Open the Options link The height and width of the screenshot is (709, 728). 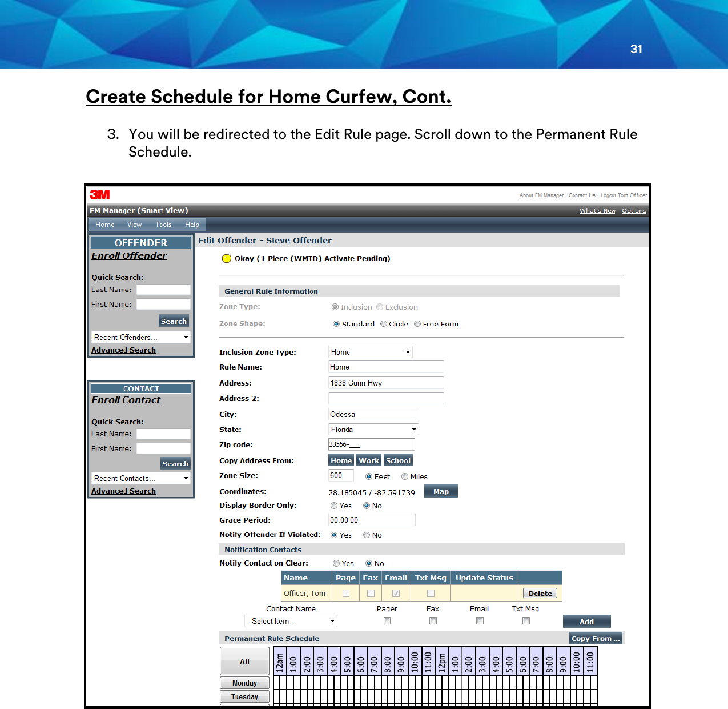[634, 211]
